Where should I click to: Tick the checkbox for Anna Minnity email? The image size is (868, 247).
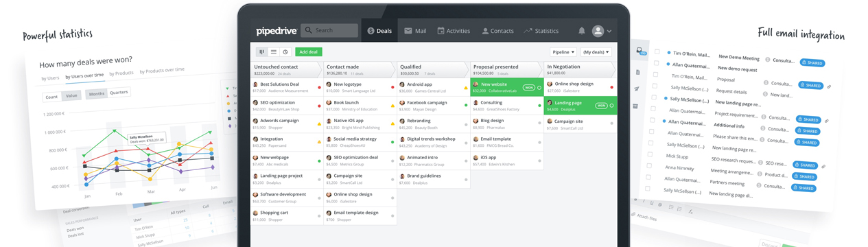click(649, 165)
